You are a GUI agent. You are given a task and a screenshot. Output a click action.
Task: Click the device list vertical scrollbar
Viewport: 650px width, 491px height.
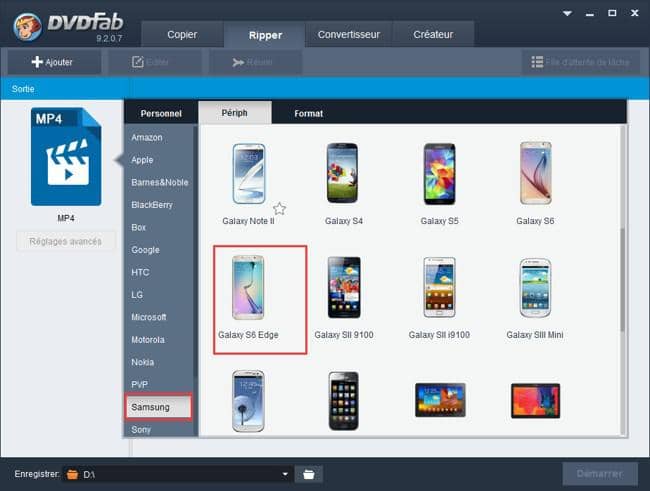(622, 280)
